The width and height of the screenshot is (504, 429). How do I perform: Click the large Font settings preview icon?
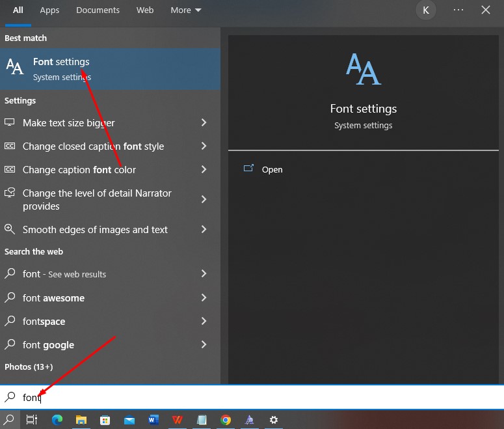364,69
